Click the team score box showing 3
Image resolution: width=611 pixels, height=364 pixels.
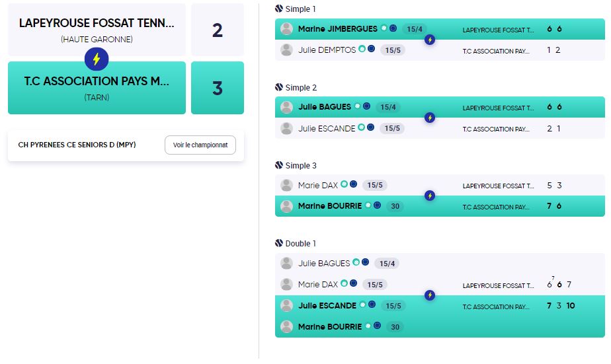pos(218,88)
